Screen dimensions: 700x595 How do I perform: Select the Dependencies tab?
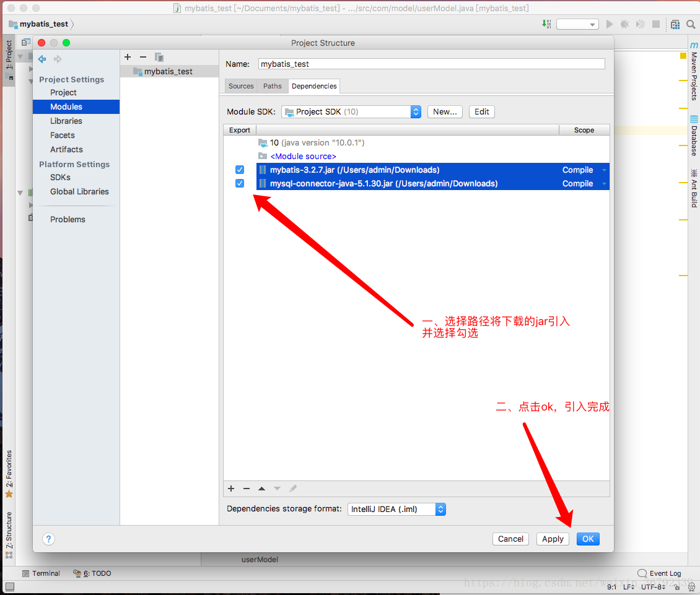[314, 86]
